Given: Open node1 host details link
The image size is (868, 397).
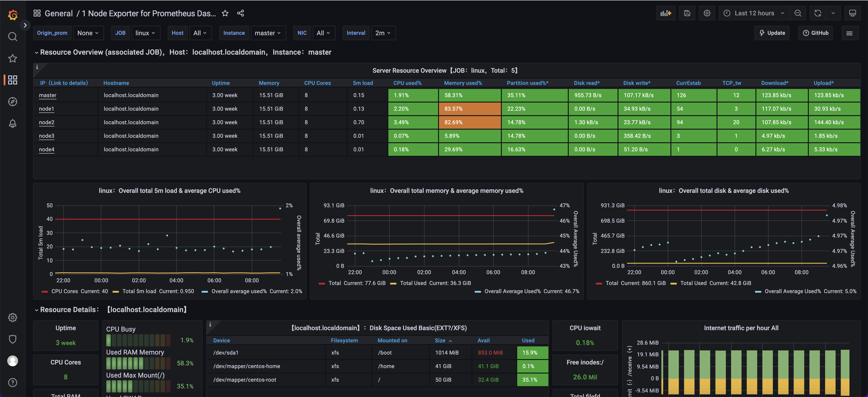Looking at the screenshot, I should tap(47, 109).
